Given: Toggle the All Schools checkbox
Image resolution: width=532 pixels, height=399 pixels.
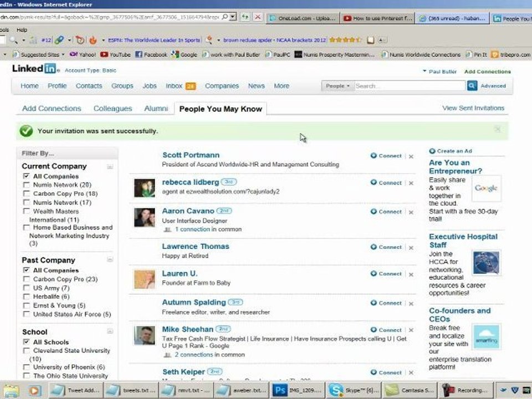Looking at the screenshot, I should (x=26, y=342).
